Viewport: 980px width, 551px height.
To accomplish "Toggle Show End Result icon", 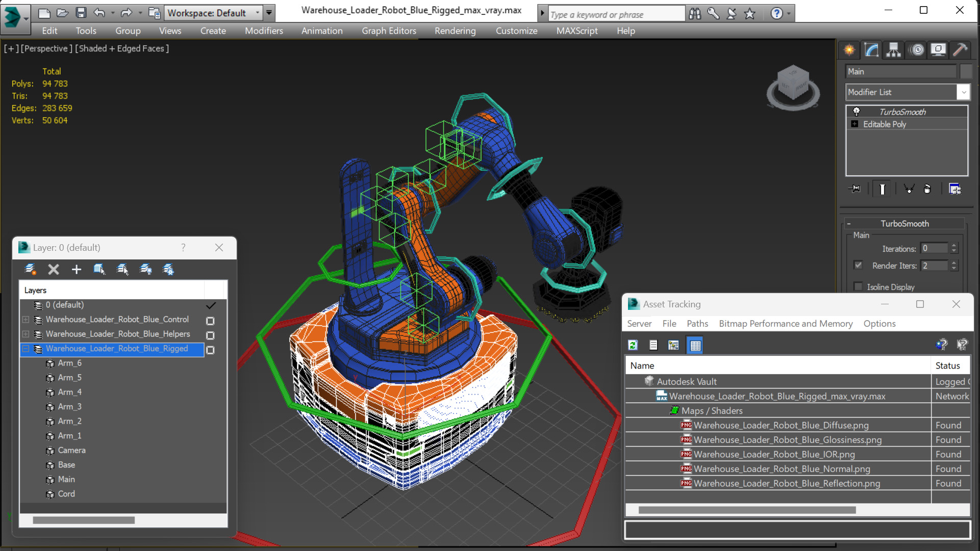I will [x=882, y=189].
